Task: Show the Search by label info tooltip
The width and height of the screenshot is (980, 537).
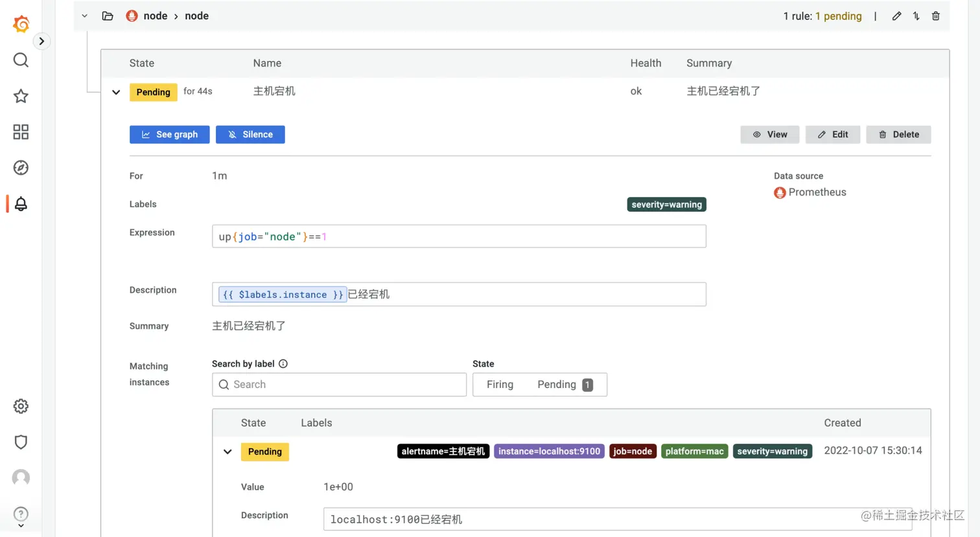Action: point(283,364)
